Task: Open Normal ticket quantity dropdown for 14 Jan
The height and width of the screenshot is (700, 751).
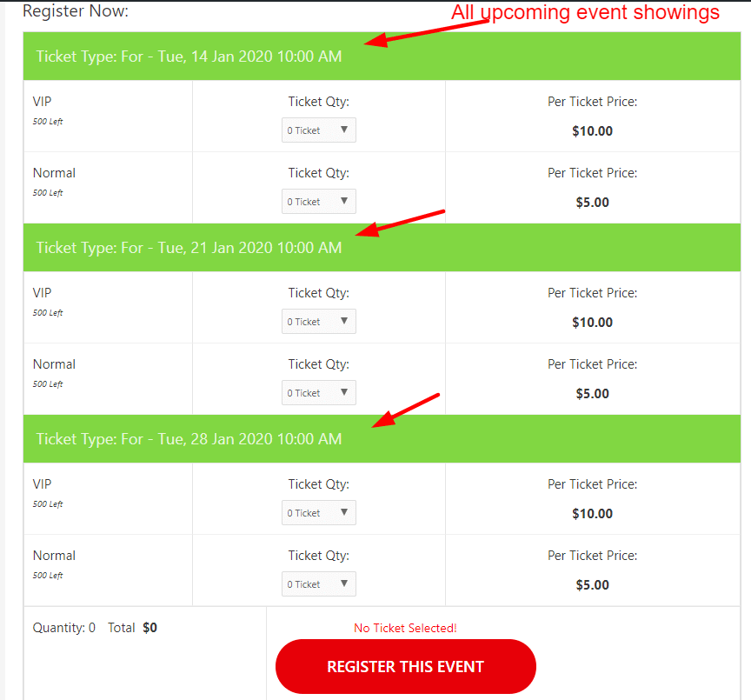Action: (318, 201)
